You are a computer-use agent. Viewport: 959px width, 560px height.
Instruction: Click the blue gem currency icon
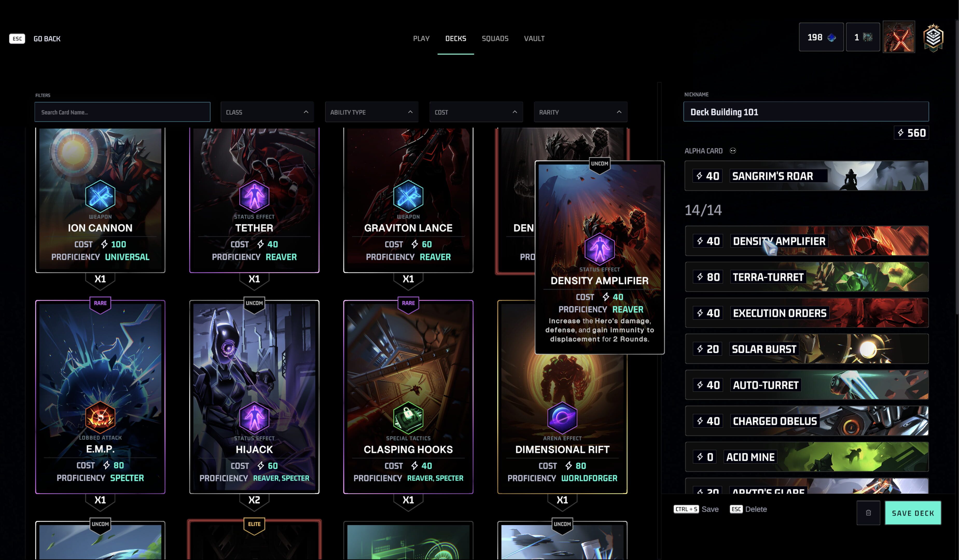coord(832,37)
